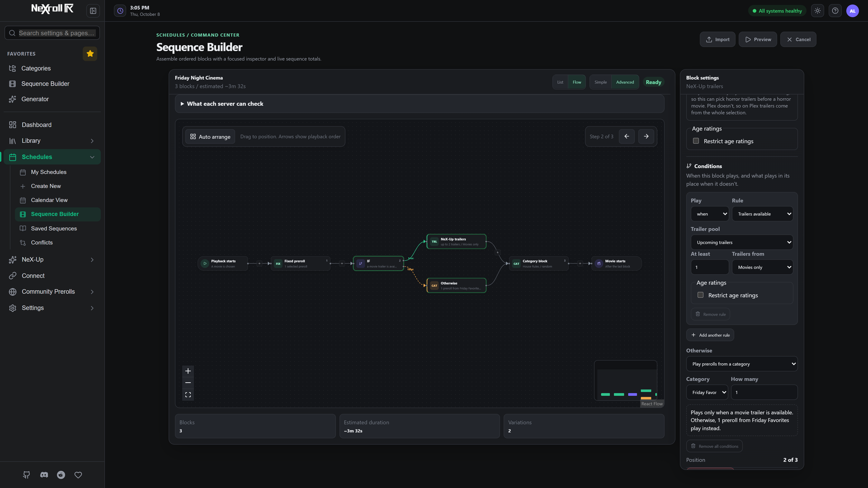Click the Preview button
The width and height of the screenshot is (868, 488).
(x=758, y=39)
